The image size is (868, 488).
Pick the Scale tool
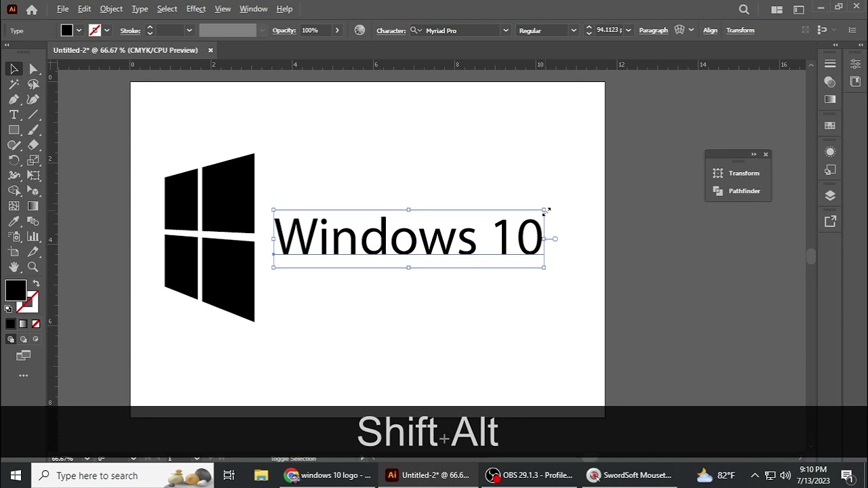pyautogui.click(x=33, y=161)
